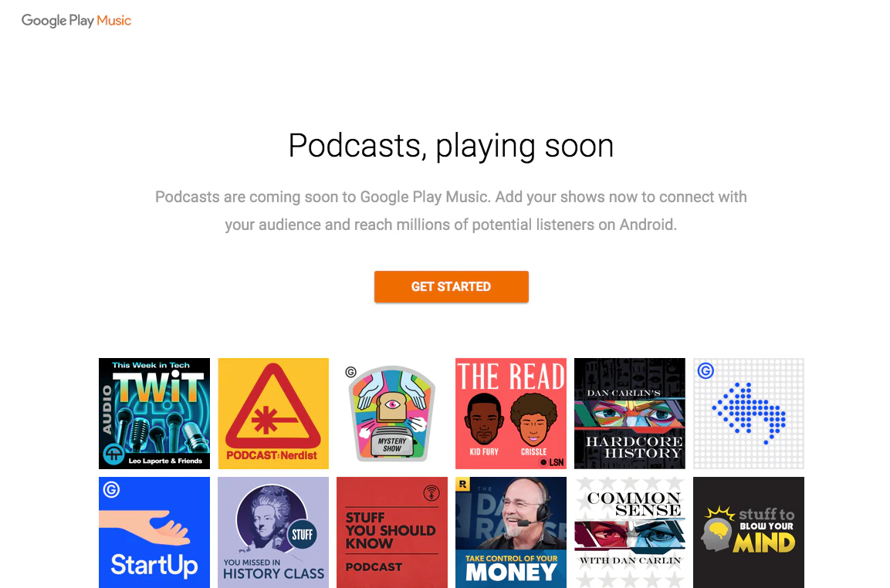Click the Google Play Music logo
The height and width of the screenshot is (588, 890).
tap(76, 20)
